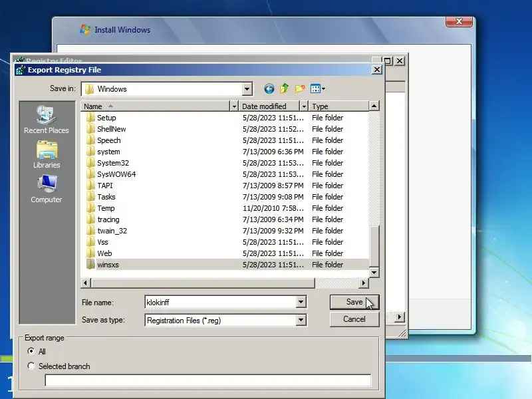Click the Selected branch text field

tap(208, 380)
